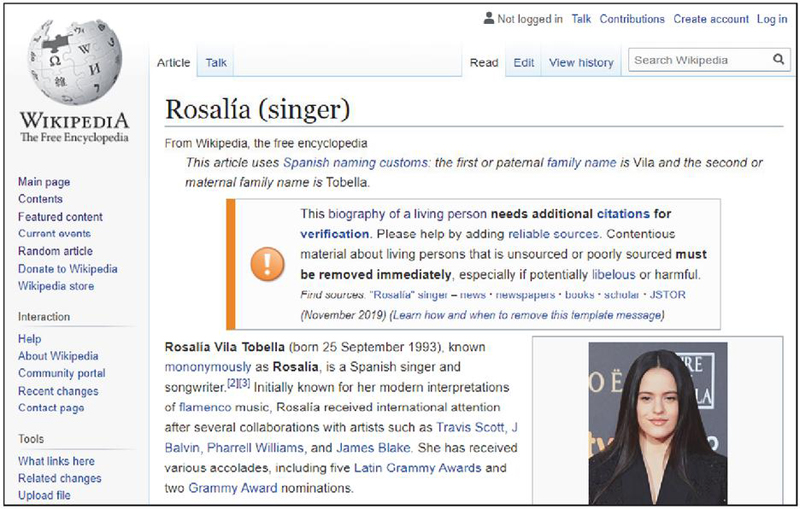This screenshot has height=509, width=800.
Task: Open Related changes link
Action: coord(60,478)
